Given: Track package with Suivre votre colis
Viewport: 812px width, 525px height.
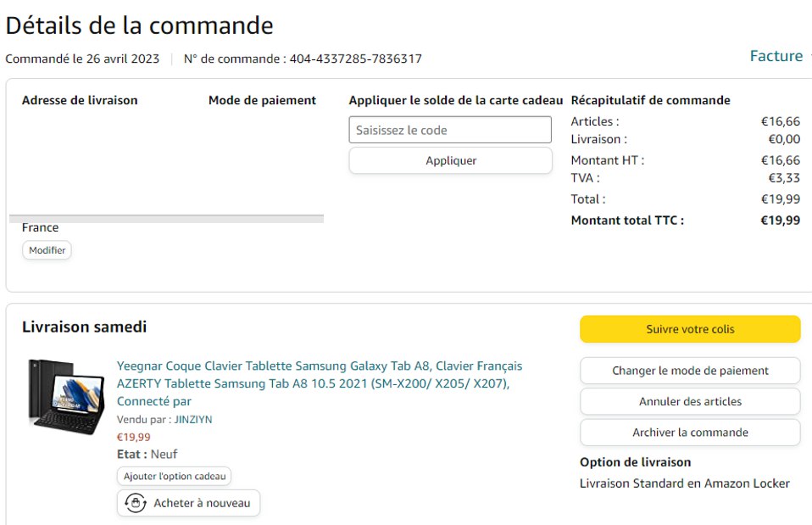Looking at the screenshot, I should (690, 329).
